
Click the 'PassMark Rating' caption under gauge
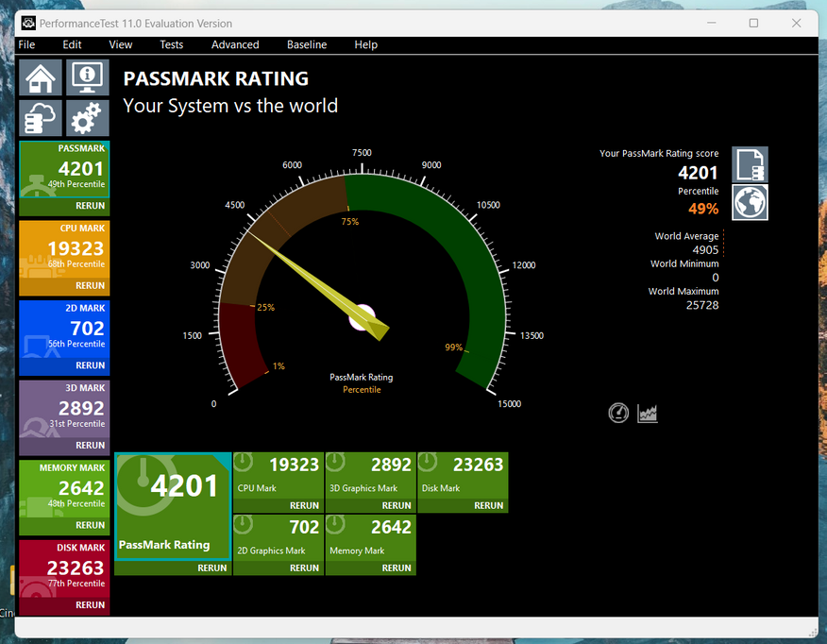point(362,377)
